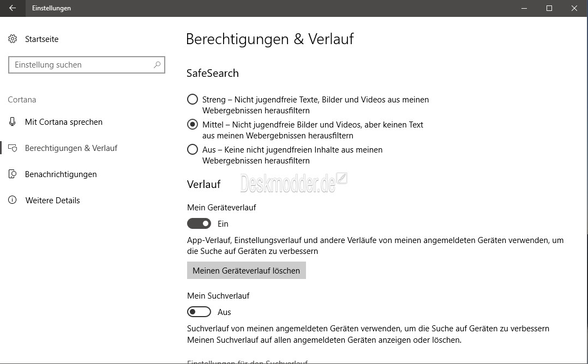Click the search magnifier icon

tap(157, 65)
